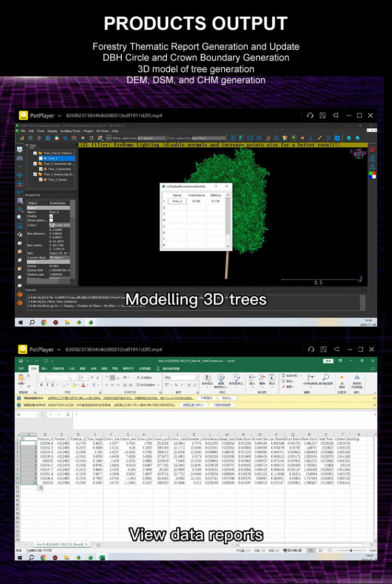Click the Conditional Formatting icon in Excel ribbon
The image size is (392, 584).
207,378
